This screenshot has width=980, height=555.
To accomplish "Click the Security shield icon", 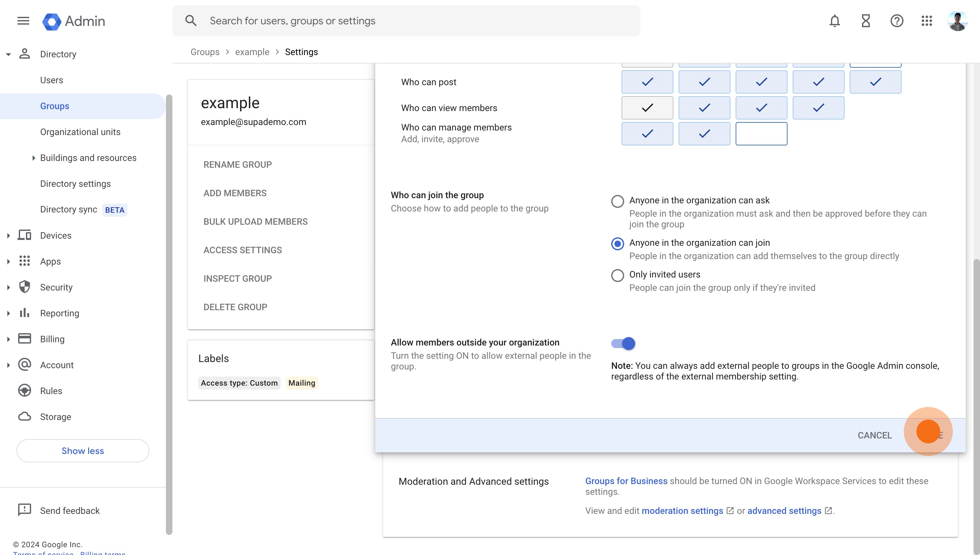I will click(x=25, y=287).
